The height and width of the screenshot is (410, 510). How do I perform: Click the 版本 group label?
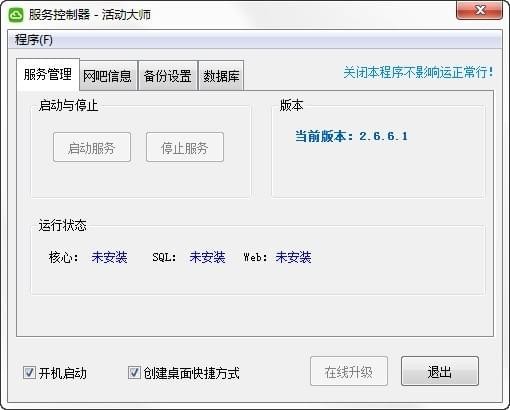tap(291, 105)
